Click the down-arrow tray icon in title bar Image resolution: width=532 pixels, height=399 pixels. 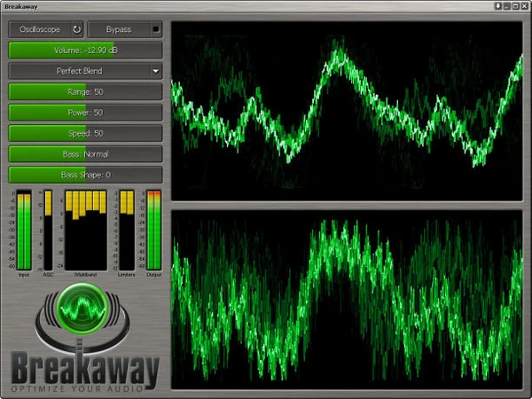(497, 6)
